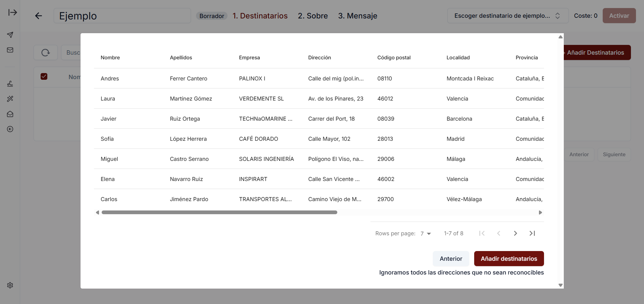Open the settings gear icon
The width and height of the screenshot is (644, 304).
(x=10, y=285)
